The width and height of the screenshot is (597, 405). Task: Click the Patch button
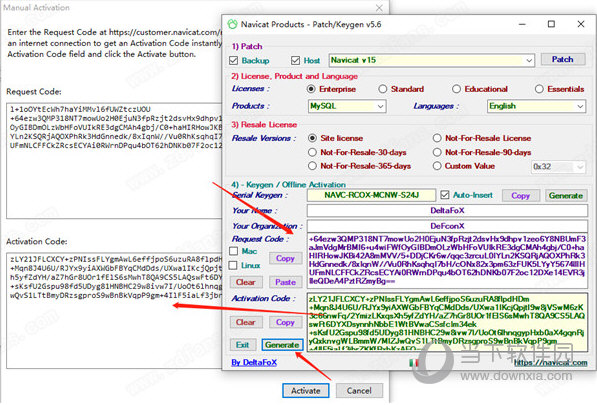562,59
